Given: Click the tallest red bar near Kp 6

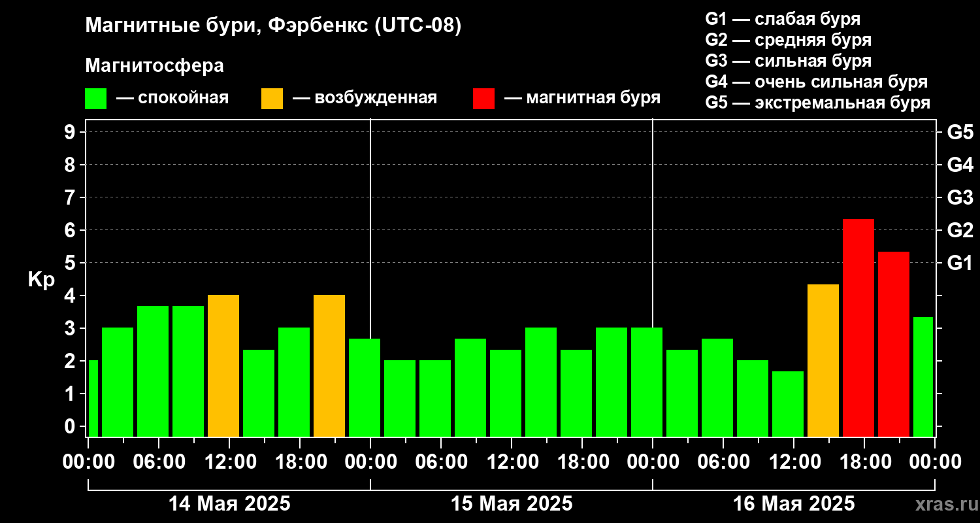Looking at the screenshot, I should [858, 328].
